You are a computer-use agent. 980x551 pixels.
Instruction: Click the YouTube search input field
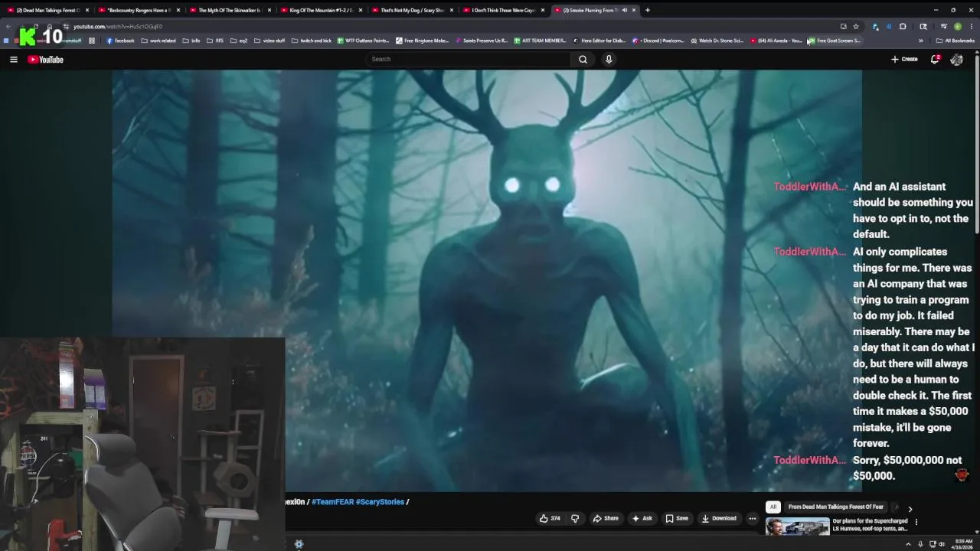point(469,59)
